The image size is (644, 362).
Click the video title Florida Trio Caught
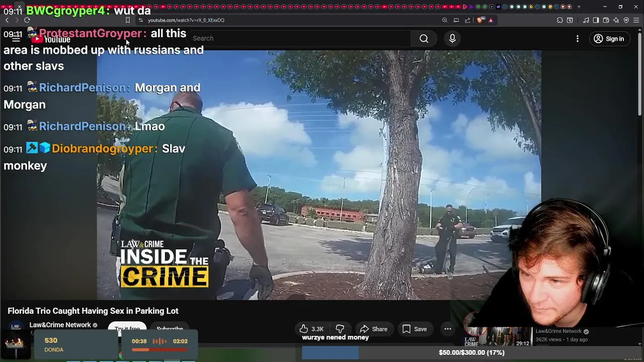tap(93, 311)
